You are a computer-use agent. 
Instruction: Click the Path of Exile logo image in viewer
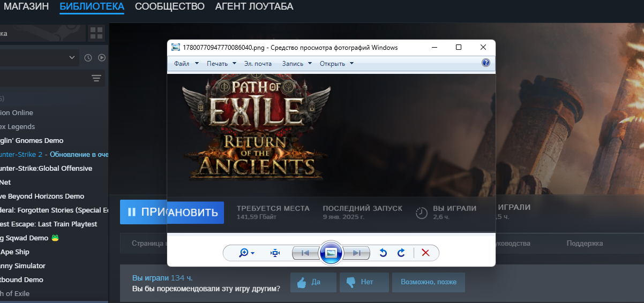(255, 128)
